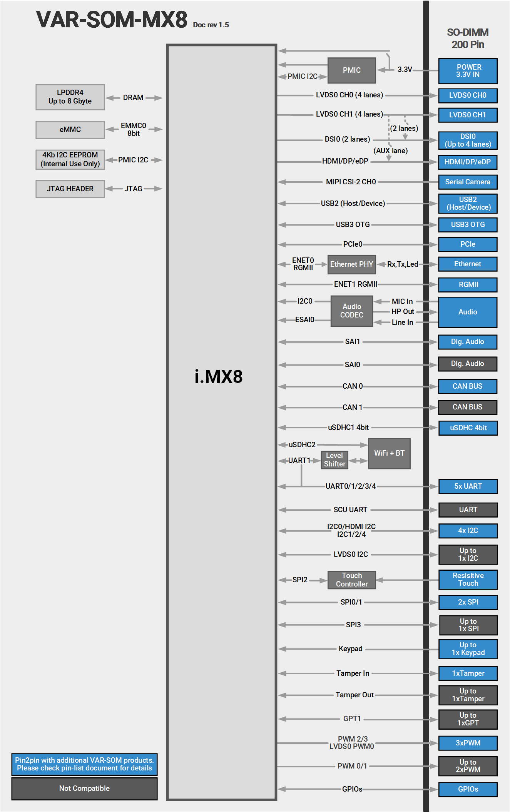Viewport: 510px width, 812px height.
Task: Select the uSDHC 4bit box
Action: coord(468,428)
